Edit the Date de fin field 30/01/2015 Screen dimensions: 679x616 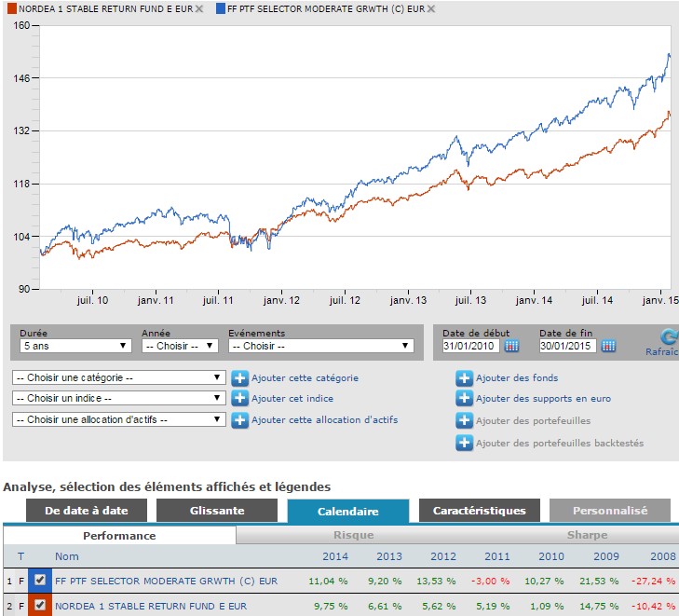pos(568,346)
